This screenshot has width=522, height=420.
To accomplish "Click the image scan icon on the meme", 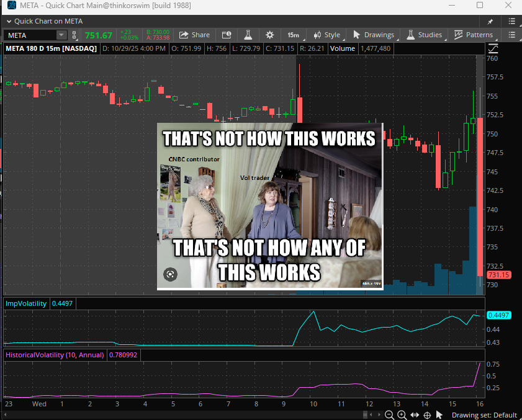I will (171, 274).
